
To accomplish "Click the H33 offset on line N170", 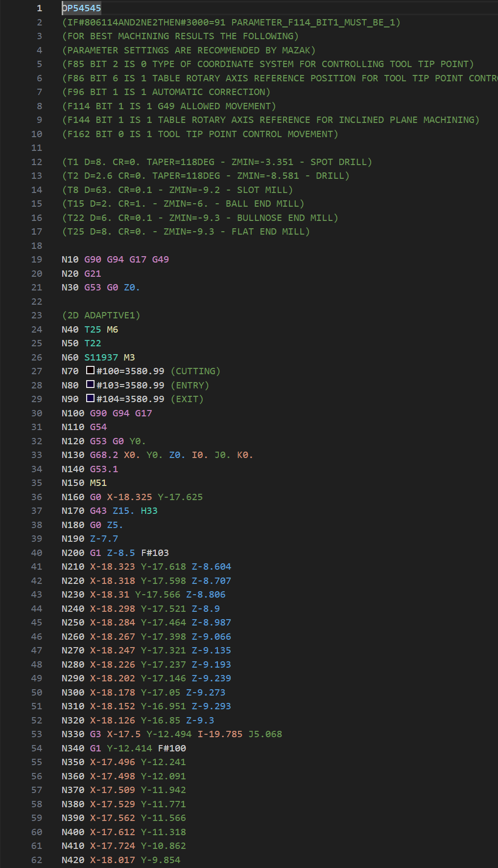I will [149, 511].
